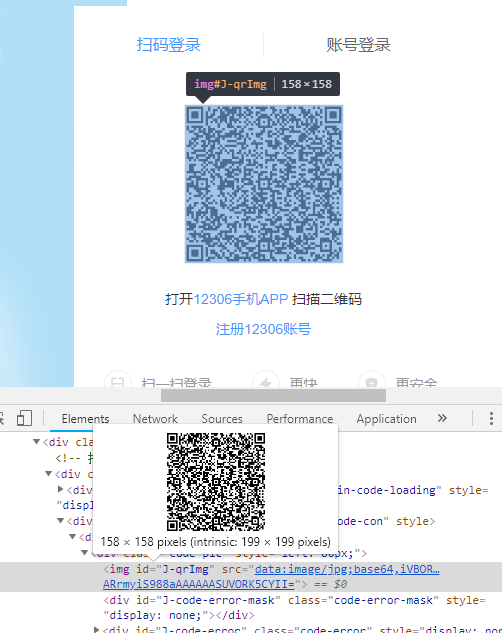Switch to 账号登录 tab

358,44
